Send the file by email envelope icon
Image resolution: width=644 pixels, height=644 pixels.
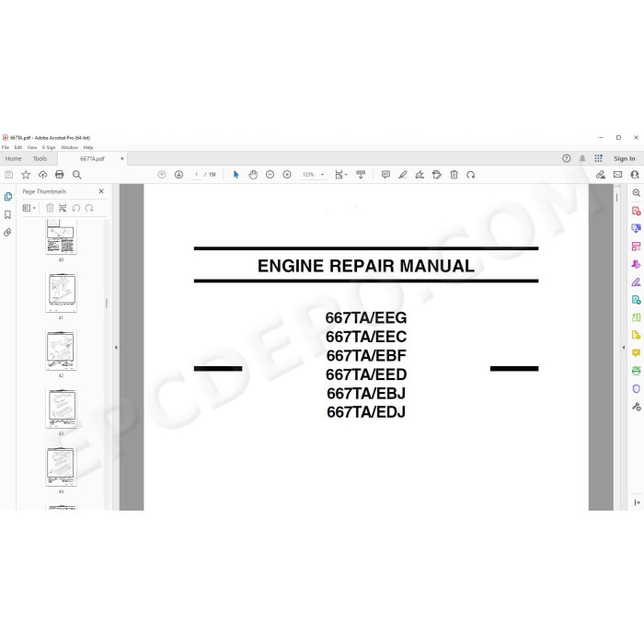point(617,175)
